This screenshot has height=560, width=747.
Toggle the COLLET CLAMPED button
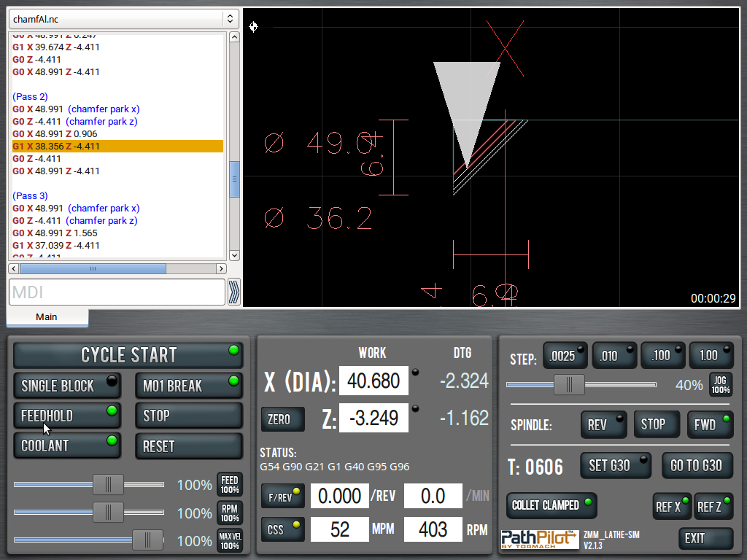551,506
